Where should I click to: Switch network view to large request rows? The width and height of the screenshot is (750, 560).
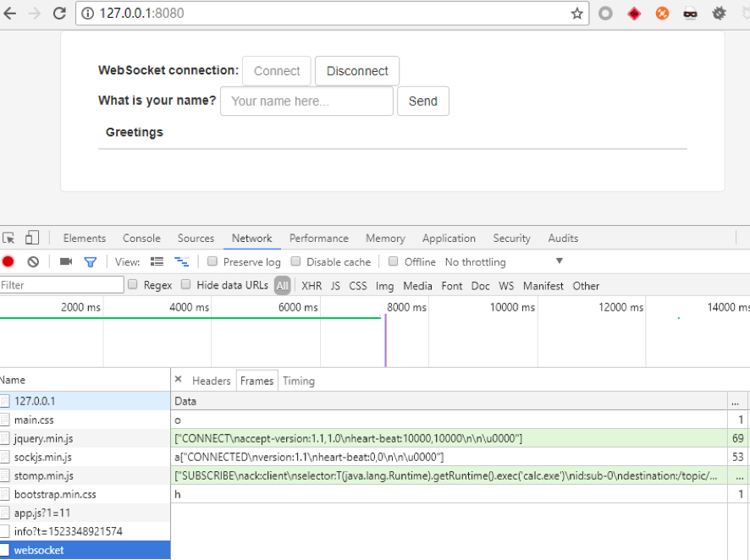pos(157,262)
